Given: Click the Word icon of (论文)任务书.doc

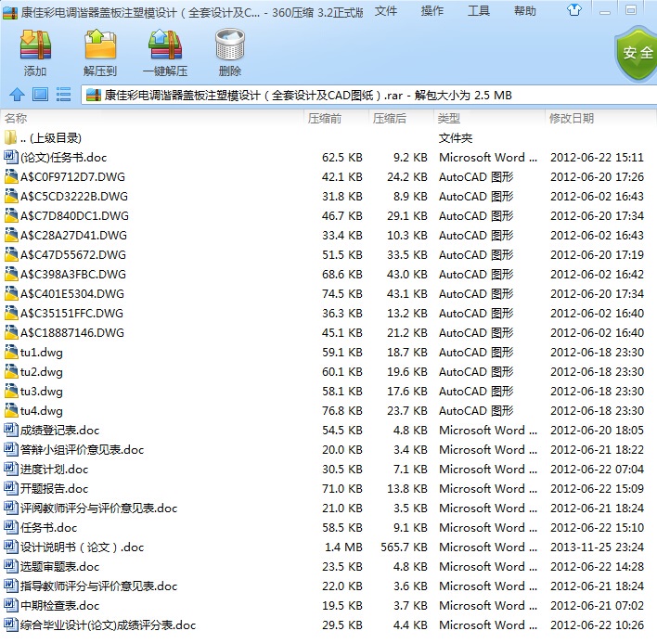Looking at the screenshot, I should coord(10,157).
